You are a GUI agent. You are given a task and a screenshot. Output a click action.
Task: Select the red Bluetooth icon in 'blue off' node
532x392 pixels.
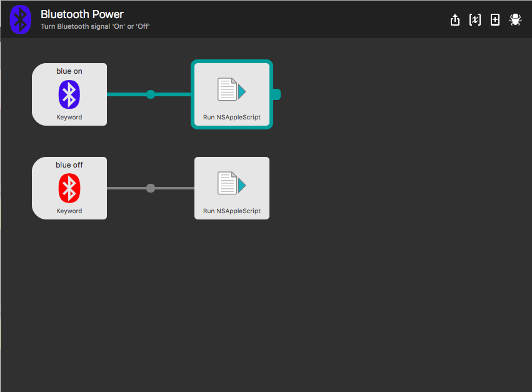click(69, 188)
